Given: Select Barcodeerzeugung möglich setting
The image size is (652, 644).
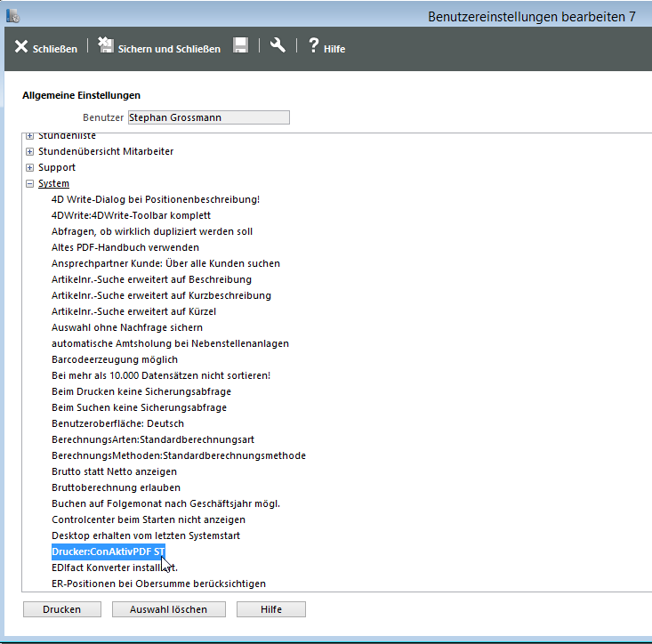Looking at the screenshot, I should (x=115, y=359).
